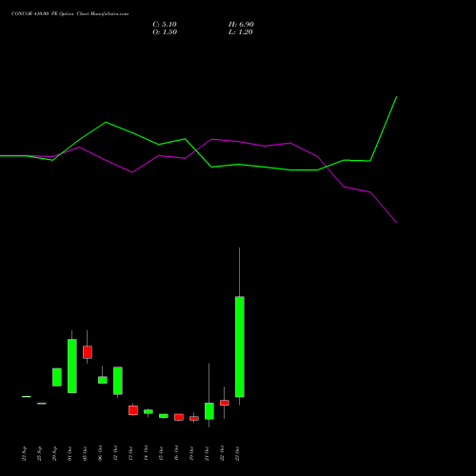The height and width of the screenshot is (476, 476).
Task: Click the 12 Oct date label
Action: coord(116,453)
